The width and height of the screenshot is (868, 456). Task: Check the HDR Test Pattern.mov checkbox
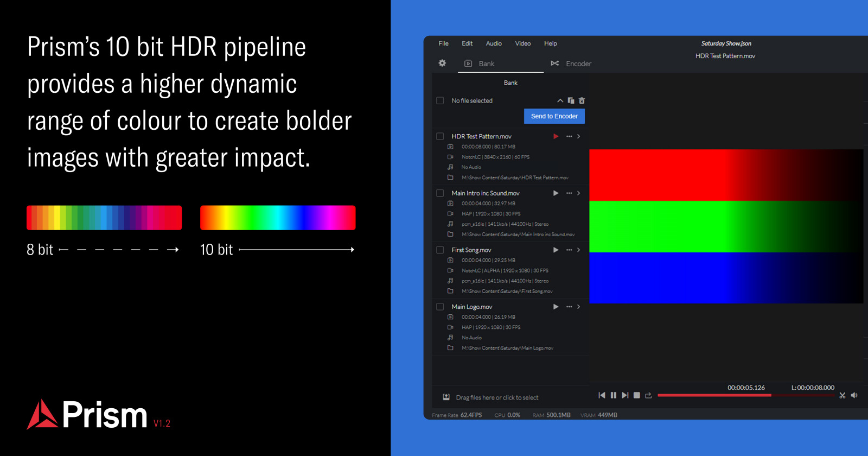tap(440, 136)
